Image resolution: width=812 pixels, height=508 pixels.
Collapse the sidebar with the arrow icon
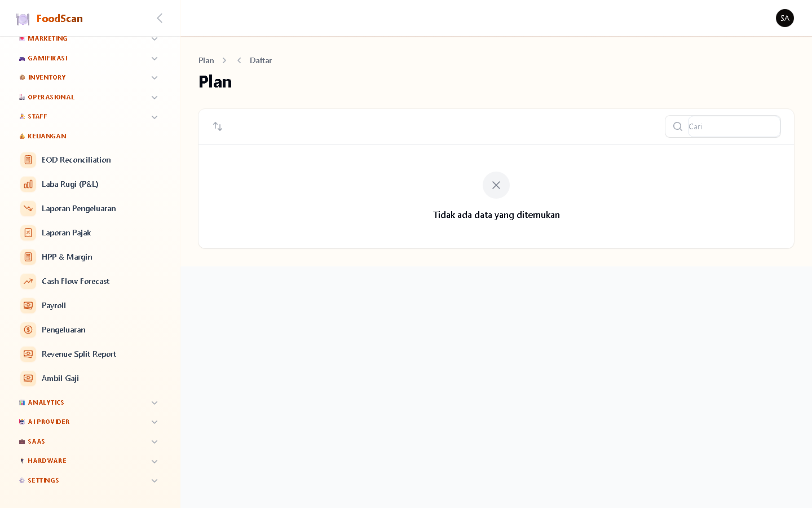160,18
